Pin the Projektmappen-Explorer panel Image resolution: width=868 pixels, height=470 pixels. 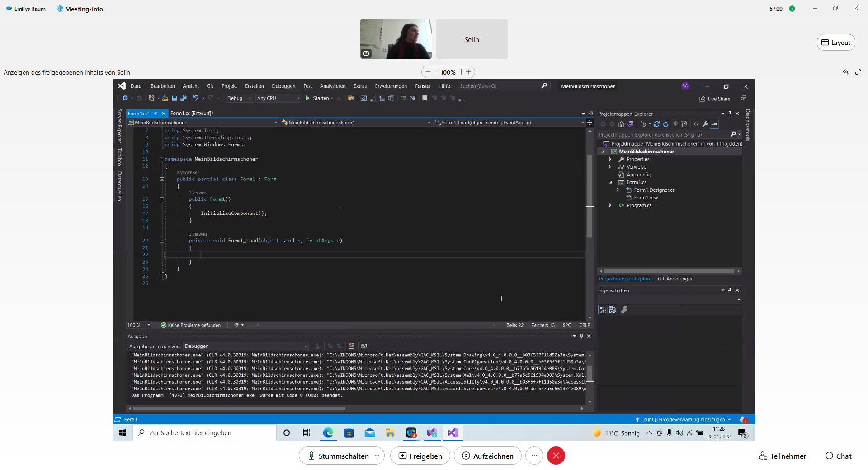(x=730, y=114)
